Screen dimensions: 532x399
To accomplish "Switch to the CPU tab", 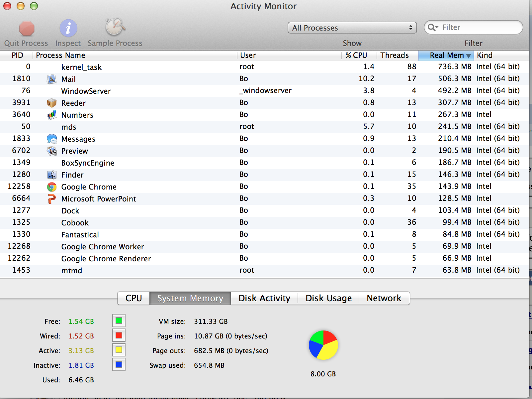I will pos(133,298).
